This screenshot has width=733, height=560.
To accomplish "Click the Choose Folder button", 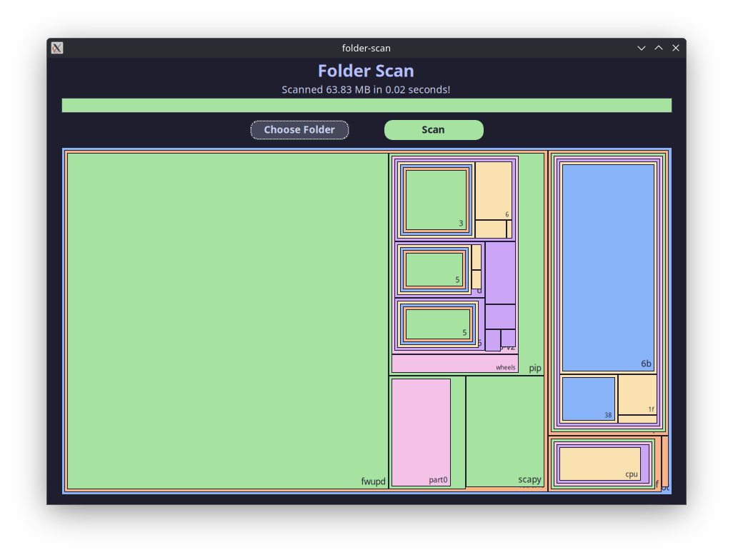I will pyautogui.click(x=299, y=130).
